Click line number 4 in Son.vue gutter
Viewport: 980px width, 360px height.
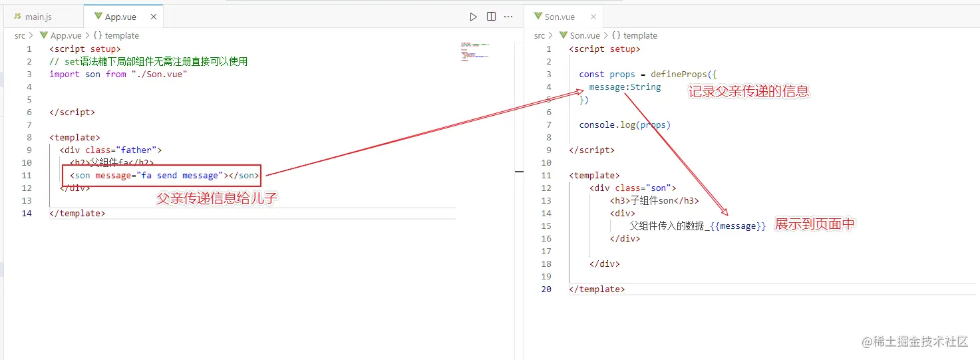coord(549,87)
